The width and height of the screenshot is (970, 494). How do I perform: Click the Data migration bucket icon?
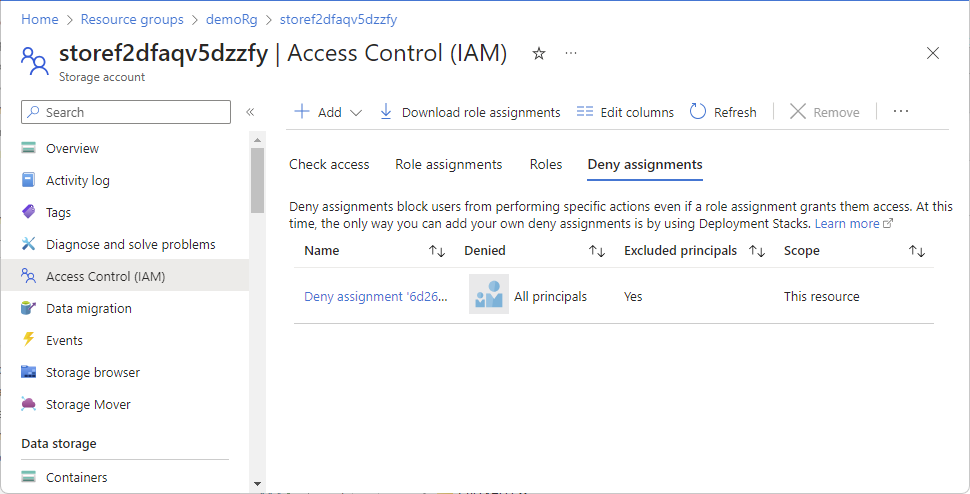[x=28, y=308]
